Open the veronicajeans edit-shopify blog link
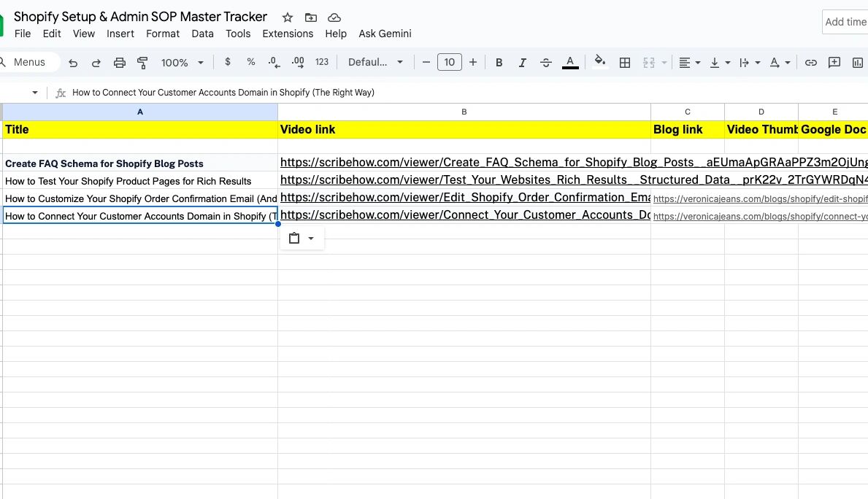Viewport: 868px width, 499px height. pos(760,198)
